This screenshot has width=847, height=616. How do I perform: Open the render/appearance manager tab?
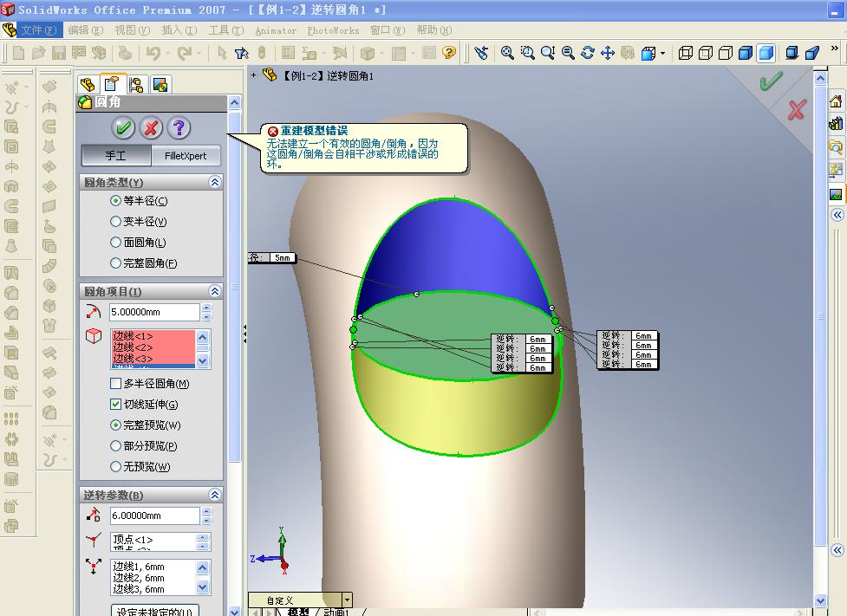tap(160, 84)
